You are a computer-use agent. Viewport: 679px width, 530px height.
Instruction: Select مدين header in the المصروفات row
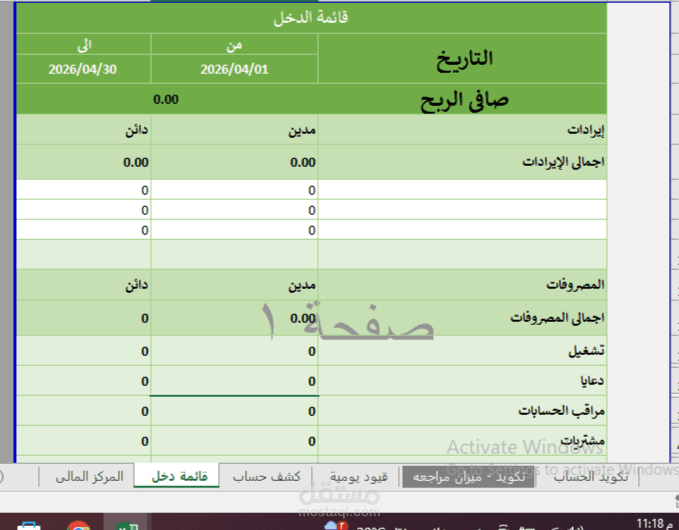click(234, 284)
